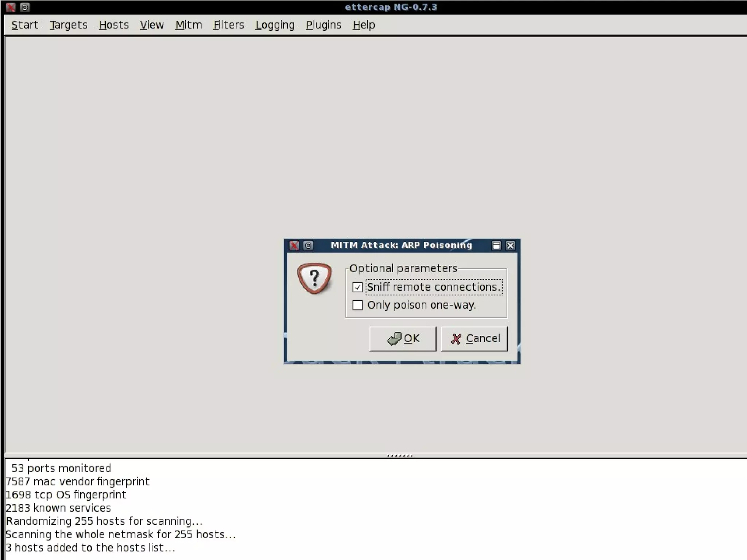Close the ARP Poisoning dialog with the X box
The width and height of the screenshot is (747, 560).
point(510,245)
